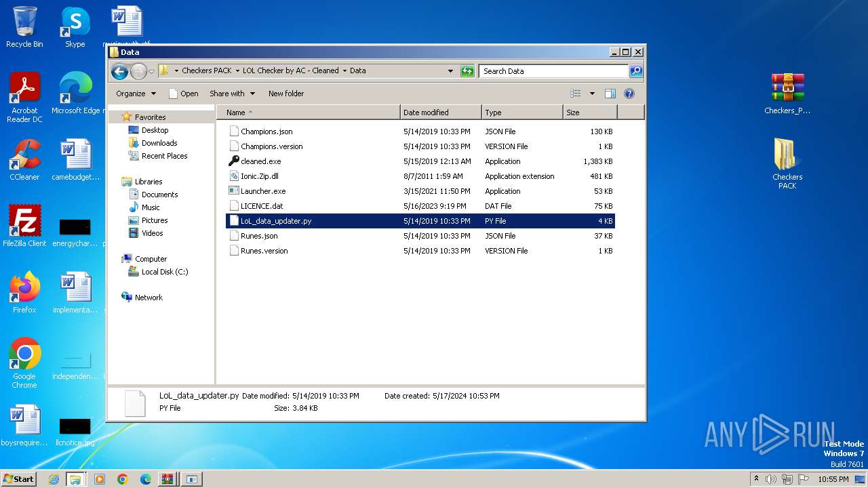
Task: Change view with the Views icon
Action: (x=576, y=94)
